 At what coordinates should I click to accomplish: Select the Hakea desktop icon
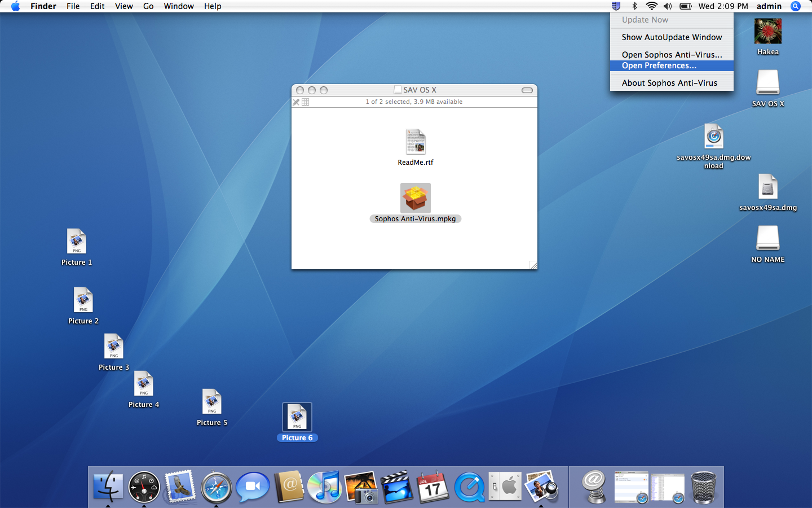click(x=768, y=32)
